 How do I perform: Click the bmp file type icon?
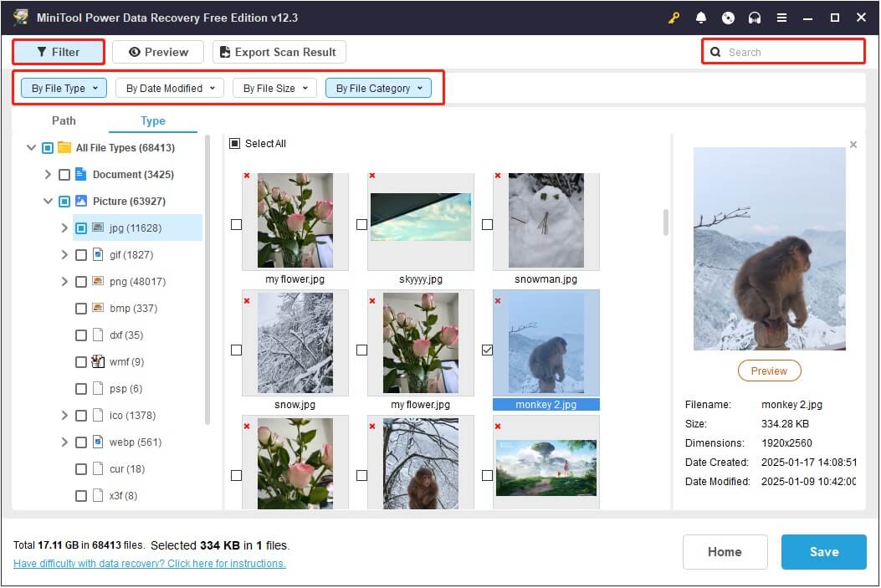tap(98, 308)
